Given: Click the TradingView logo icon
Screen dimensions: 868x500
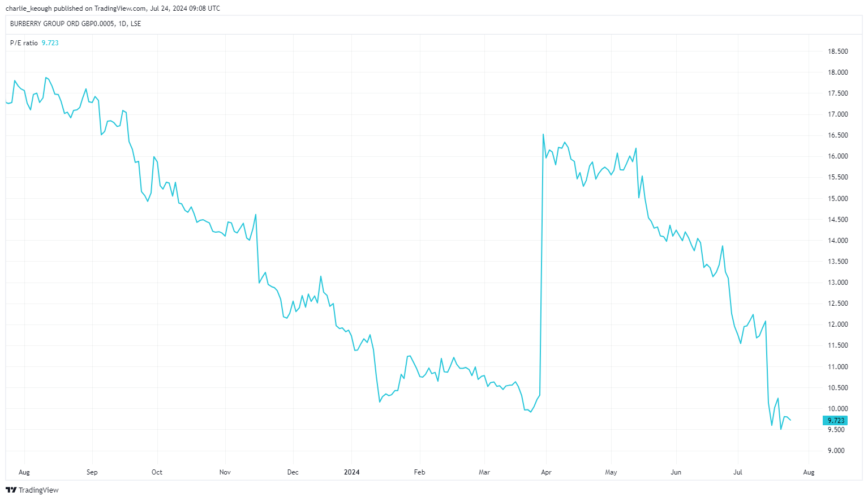Looking at the screenshot, I should tap(11, 490).
